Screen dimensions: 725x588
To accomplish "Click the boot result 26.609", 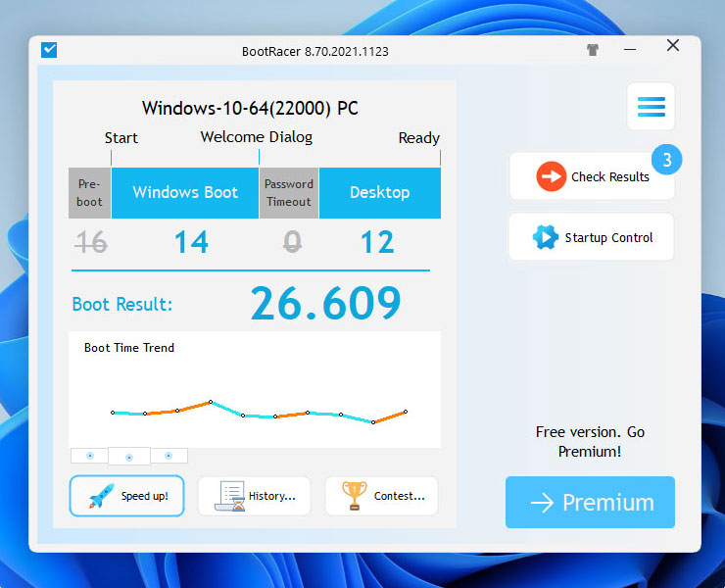I will [x=325, y=303].
